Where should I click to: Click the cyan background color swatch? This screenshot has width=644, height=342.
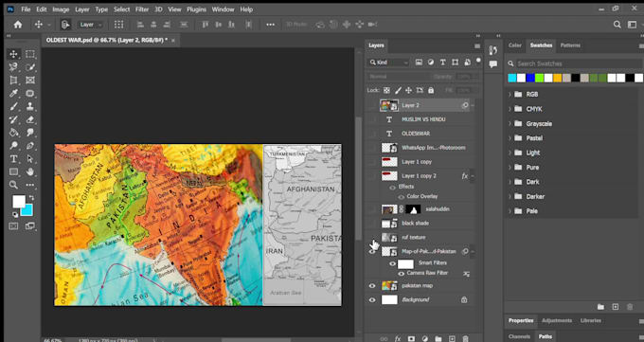click(x=27, y=211)
